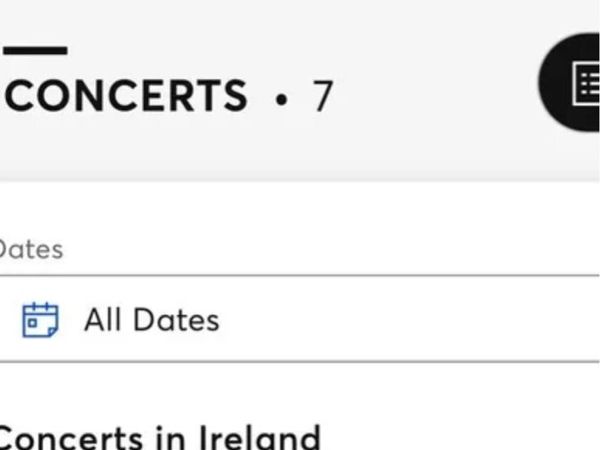Image resolution: width=600 pixels, height=450 pixels.
Task: Click the blue calendar icon
Action: tap(40, 320)
